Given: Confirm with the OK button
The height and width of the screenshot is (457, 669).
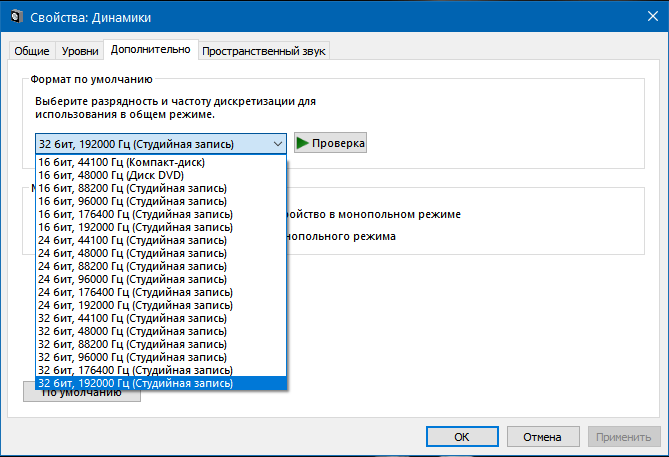Looking at the screenshot, I should (462, 437).
